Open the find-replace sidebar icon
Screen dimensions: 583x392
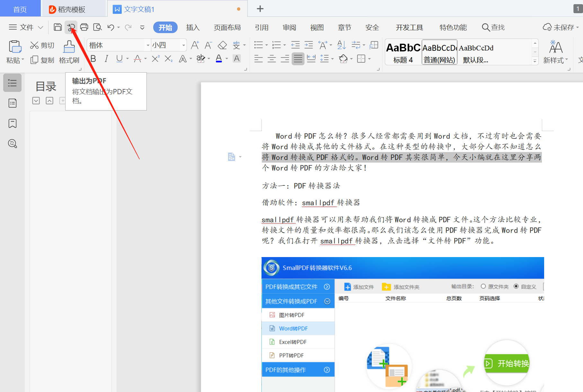[x=13, y=144]
